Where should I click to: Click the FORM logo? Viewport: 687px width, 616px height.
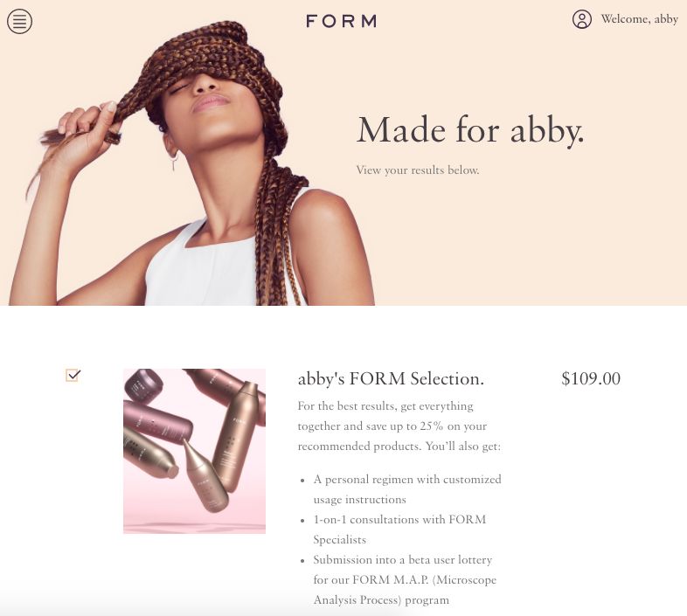pyautogui.click(x=341, y=21)
